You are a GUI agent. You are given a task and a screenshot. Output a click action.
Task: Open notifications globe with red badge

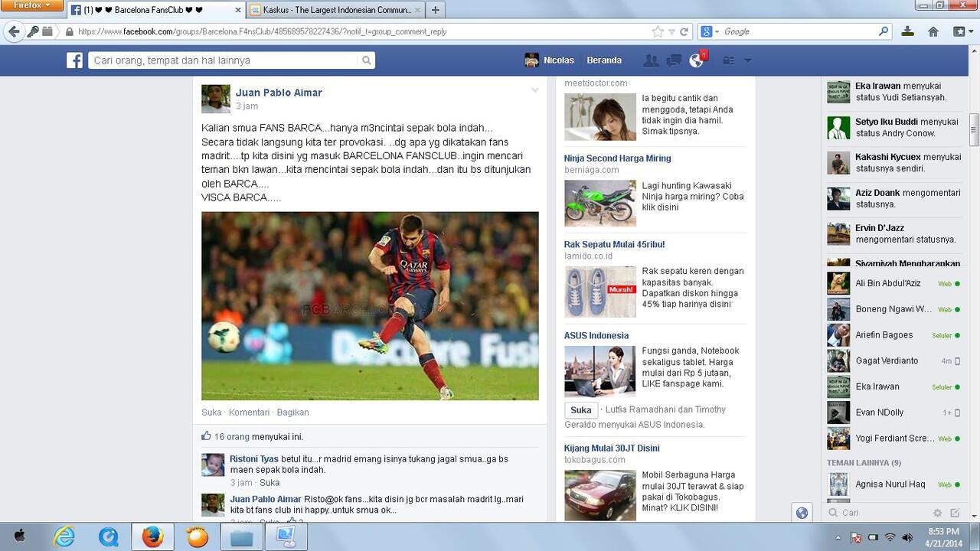697,60
